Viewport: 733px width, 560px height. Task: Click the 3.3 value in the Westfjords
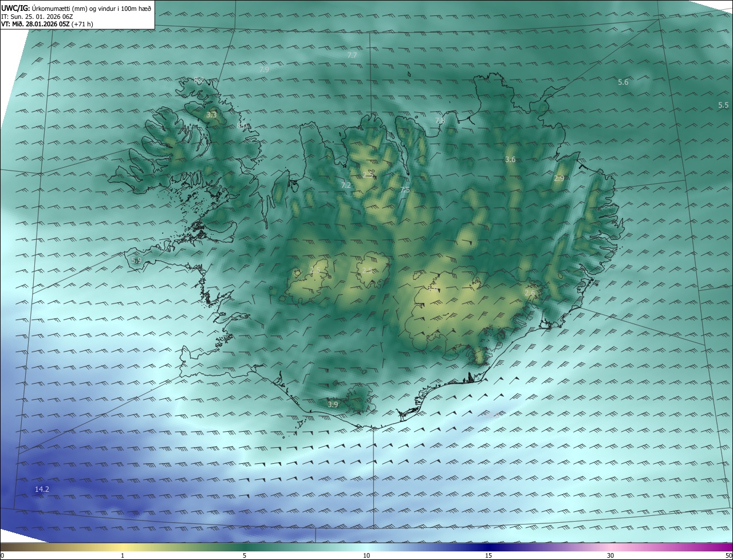tap(211, 115)
